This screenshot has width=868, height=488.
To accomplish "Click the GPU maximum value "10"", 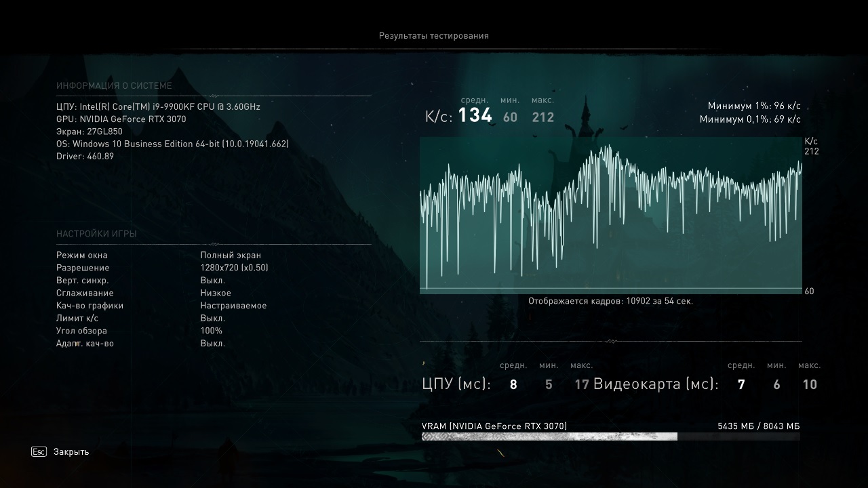I will 810,385.
